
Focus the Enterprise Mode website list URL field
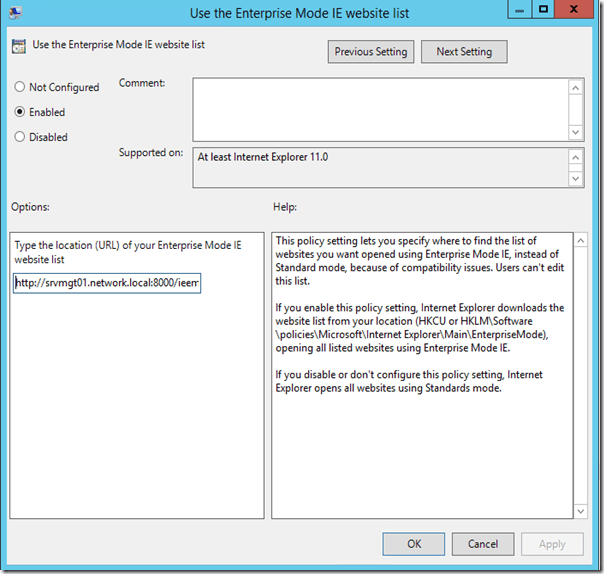[108, 283]
